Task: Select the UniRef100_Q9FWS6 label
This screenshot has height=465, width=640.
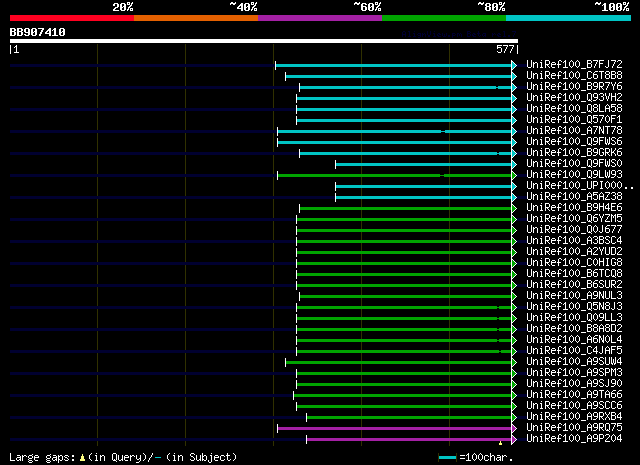Action: click(x=574, y=141)
